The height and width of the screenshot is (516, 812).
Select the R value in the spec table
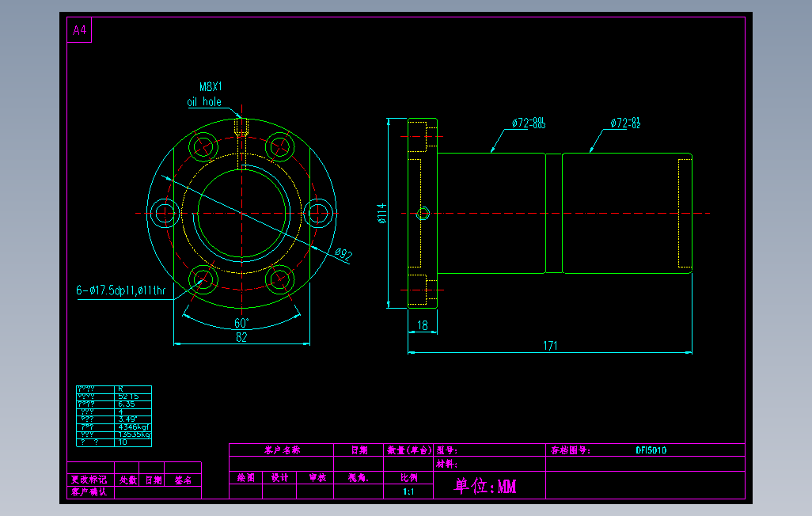coord(120,389)
